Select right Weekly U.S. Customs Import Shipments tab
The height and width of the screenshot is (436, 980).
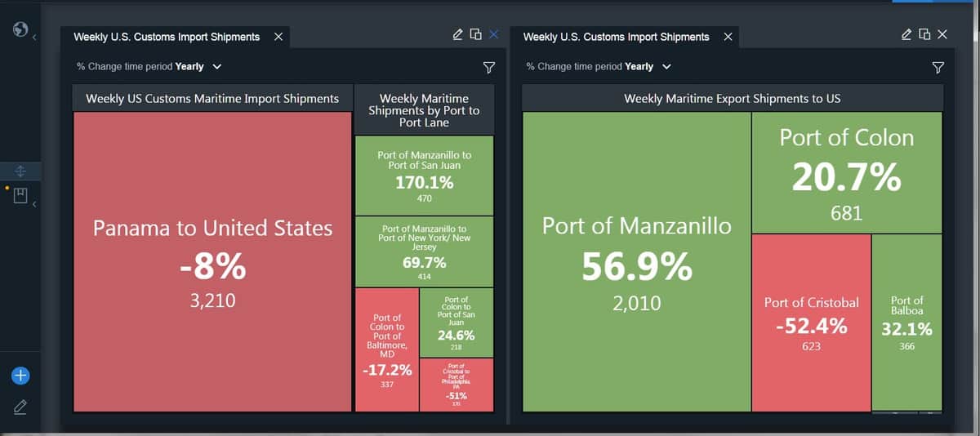pos(616,37)
